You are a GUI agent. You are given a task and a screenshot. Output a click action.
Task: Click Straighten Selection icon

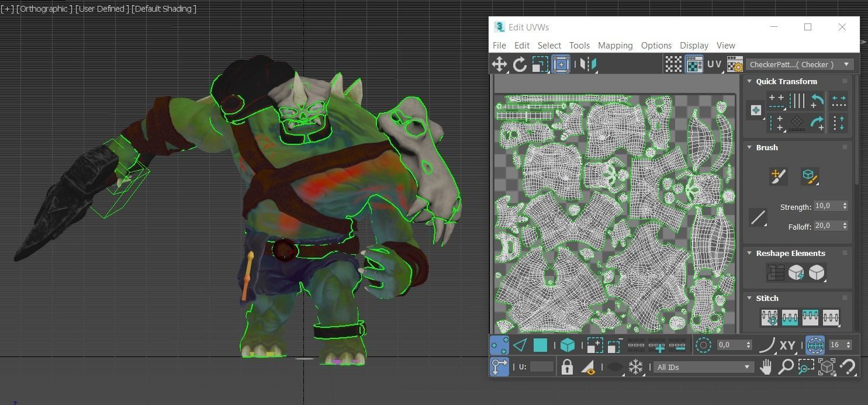point(776,272)
